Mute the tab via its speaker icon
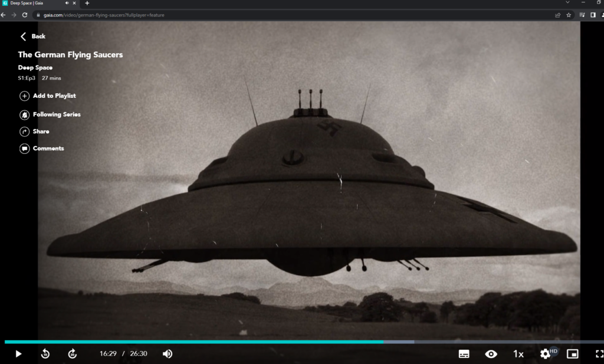Screen dimensions: 604x364 (67, 3)
